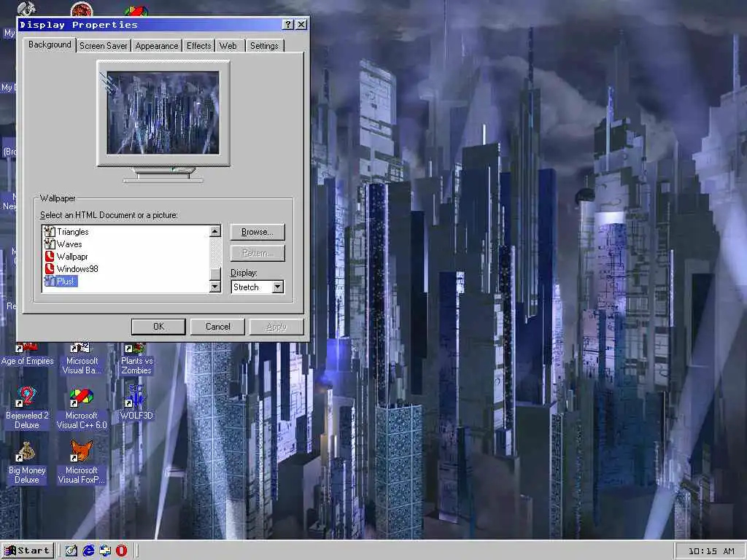Screen dimensions: 747x560
Task: Select Wallpapr in the wallpaper list
Action: [72, 257]
